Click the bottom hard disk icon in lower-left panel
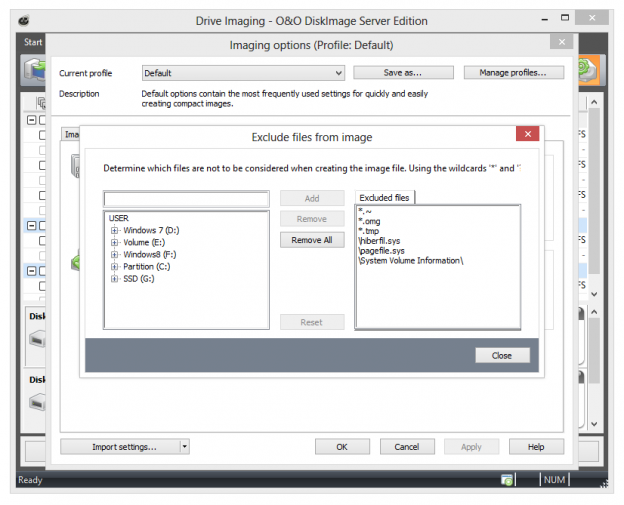This screenshot has width=624, height=505. pos(35,403)
